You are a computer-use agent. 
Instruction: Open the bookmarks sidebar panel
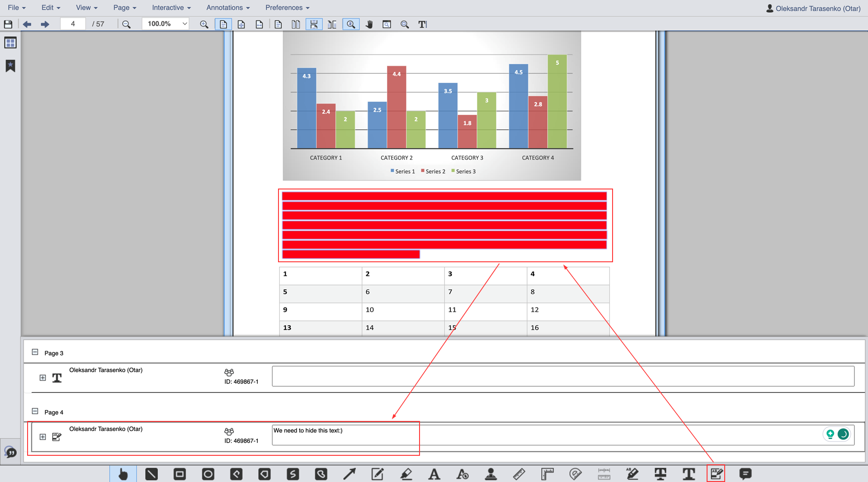tap(10, 66)
